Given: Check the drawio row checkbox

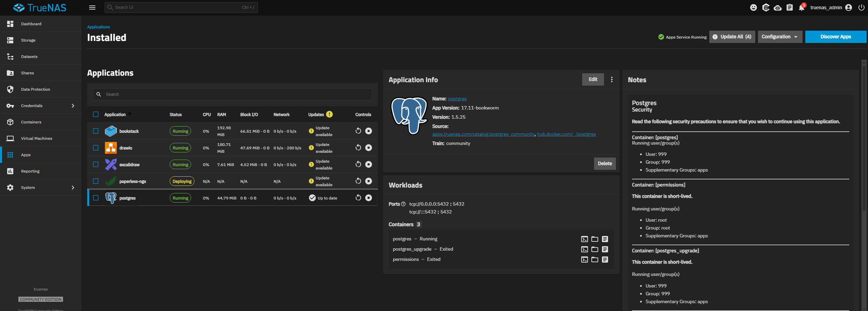Looking at the screenshot, I should pyautogui.click(x=96, y=148).
